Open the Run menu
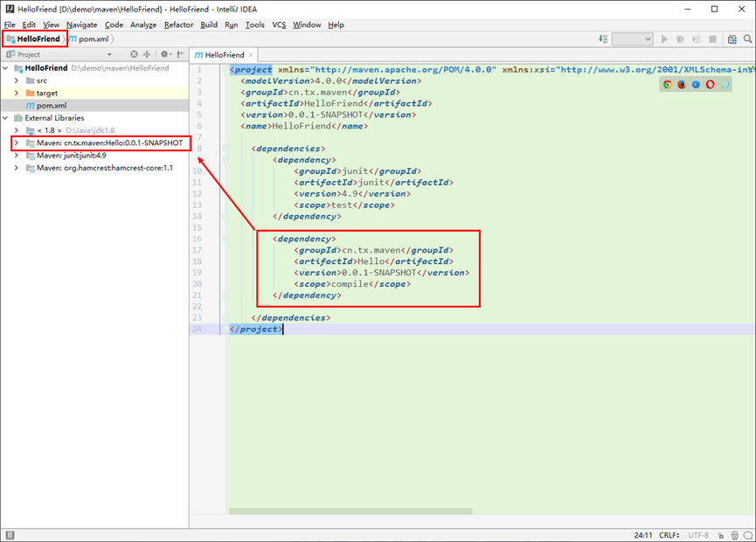 pyautogui.click(x=232, y=24)
